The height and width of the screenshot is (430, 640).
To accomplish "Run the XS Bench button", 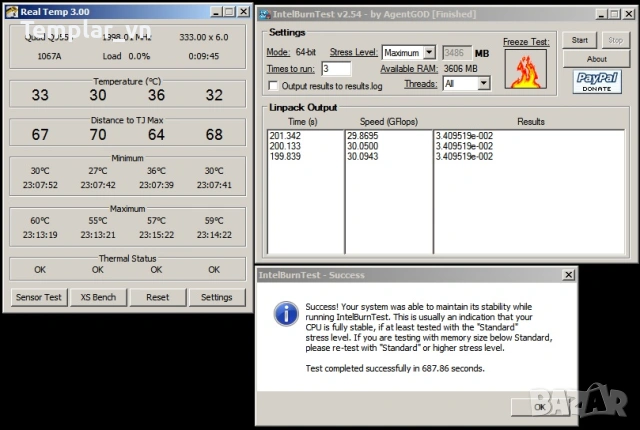I will point(98,297).
